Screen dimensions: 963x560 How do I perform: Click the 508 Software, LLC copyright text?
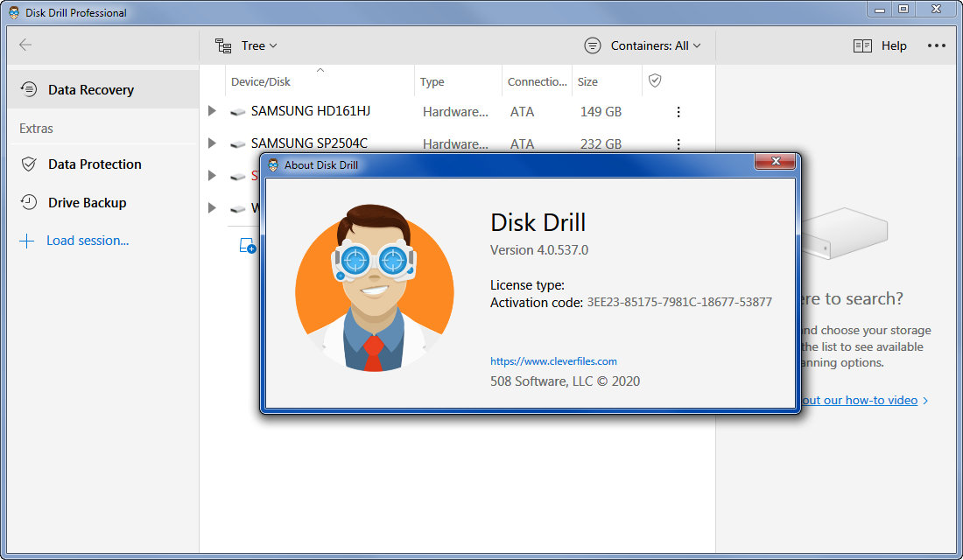click(565, 381)
